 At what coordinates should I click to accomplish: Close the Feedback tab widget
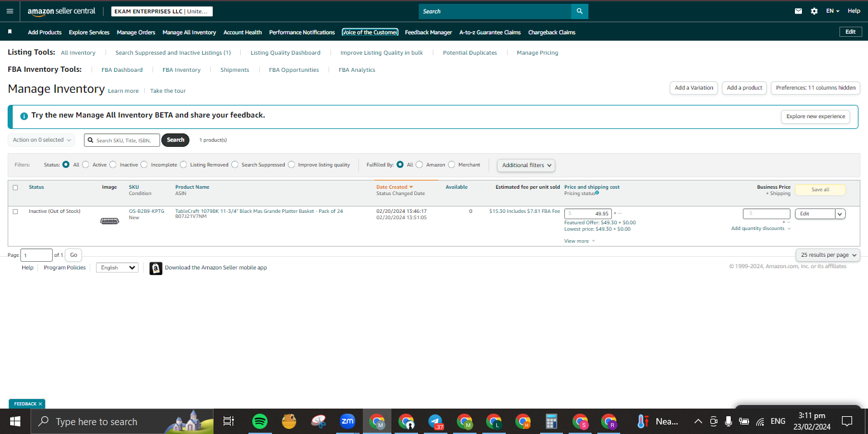pos(40,403)
